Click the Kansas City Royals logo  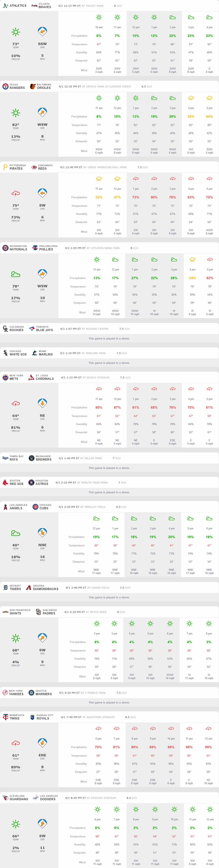click(33, 717)
